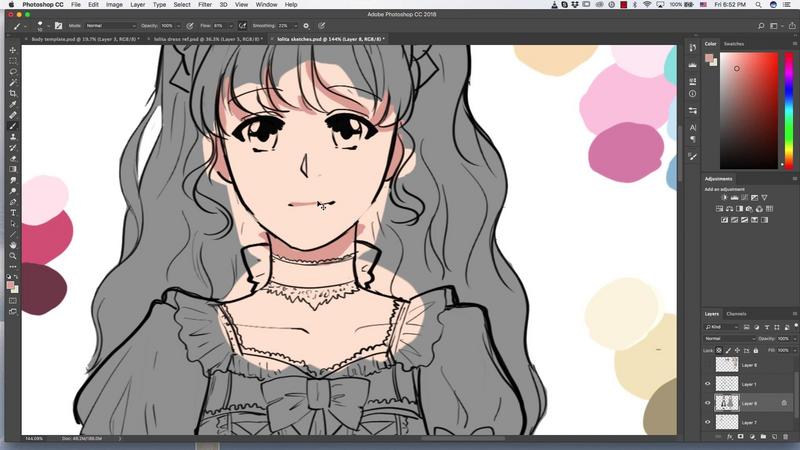The image size is (800, 450).
Task: Select the Gradient tool
Action: [13, 169]
